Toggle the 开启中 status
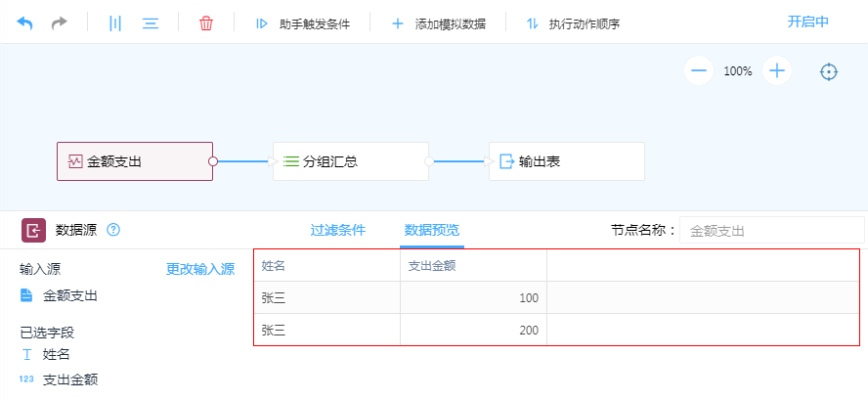 point(808,22)
